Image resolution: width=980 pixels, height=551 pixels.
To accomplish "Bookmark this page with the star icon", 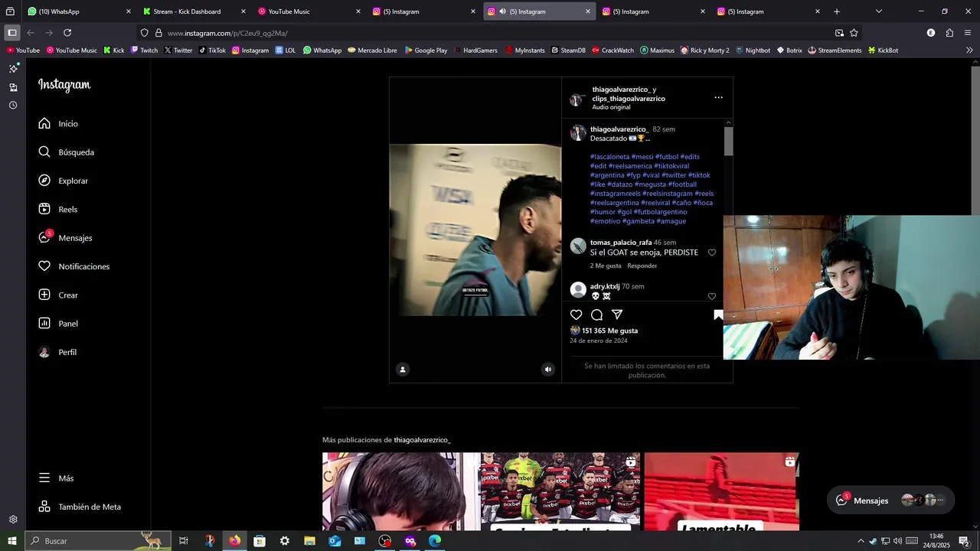I will pyautogui.click(x=854, y=33).
